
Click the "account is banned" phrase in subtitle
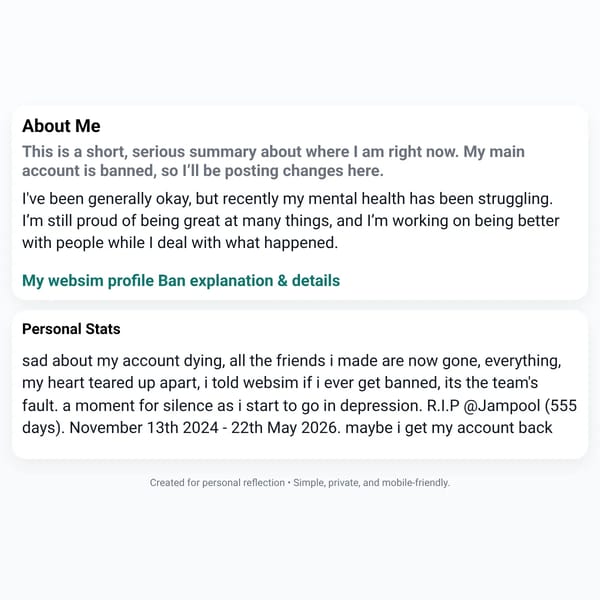(89, 171)
